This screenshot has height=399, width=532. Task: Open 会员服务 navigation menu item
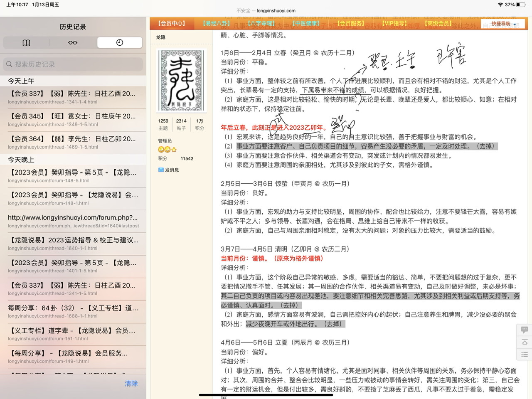pos(350,24)
